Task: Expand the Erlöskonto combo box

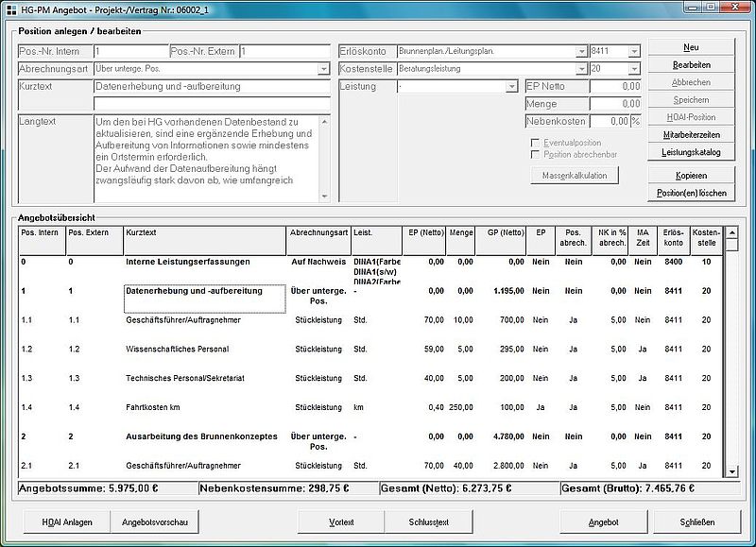Action: click(x=580, y=51)
